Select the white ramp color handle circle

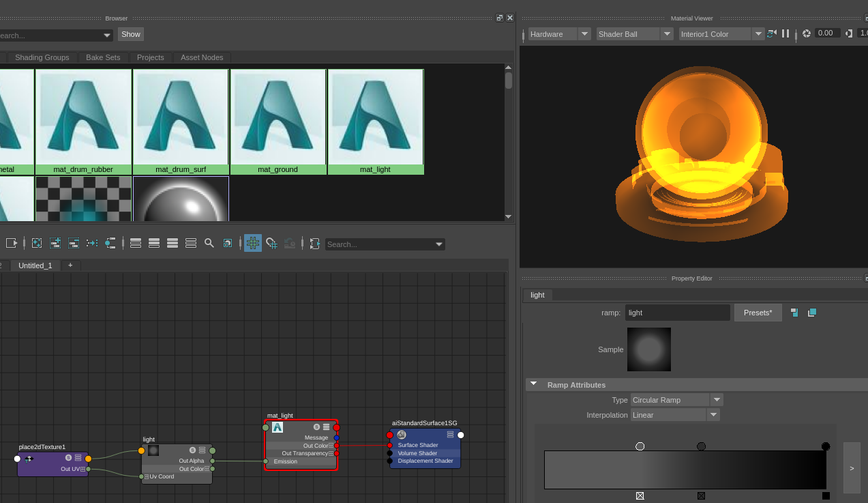click(x=640, y=446)
